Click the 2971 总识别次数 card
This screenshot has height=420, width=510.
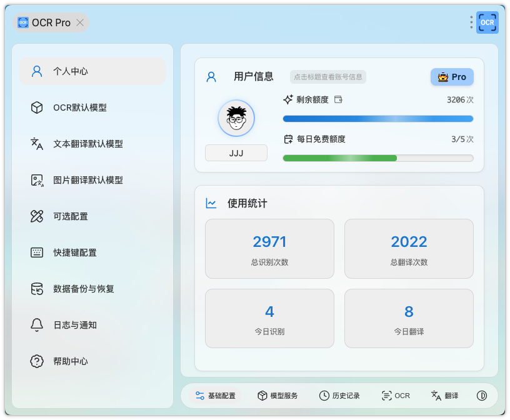(269, 249)
